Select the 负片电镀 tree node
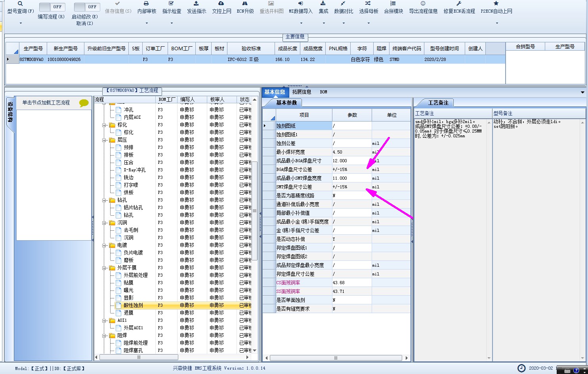This screenshot has height=374, width=588. pos(133,252)
